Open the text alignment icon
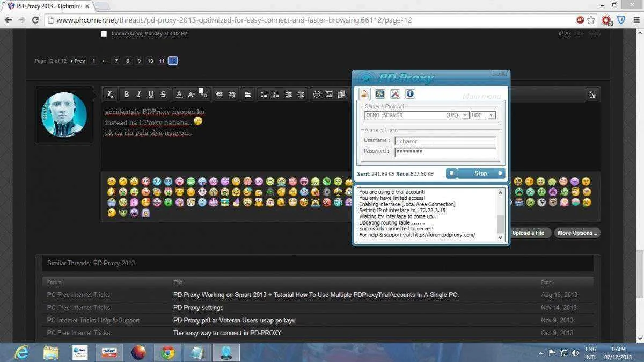The width and height of the screenshot is (644, 362). coord(247,94)
